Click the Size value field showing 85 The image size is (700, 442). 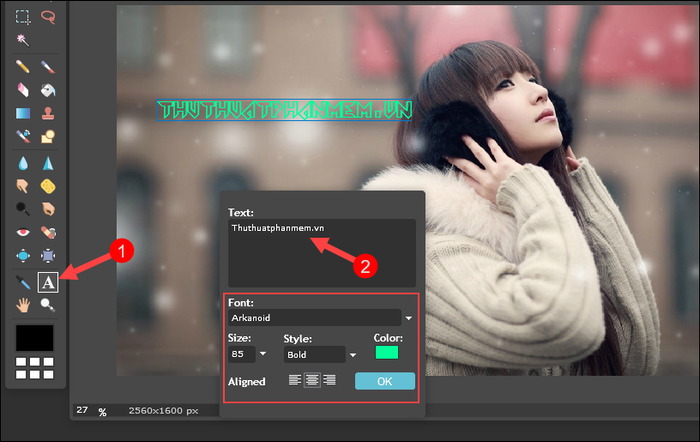point(242,354)
